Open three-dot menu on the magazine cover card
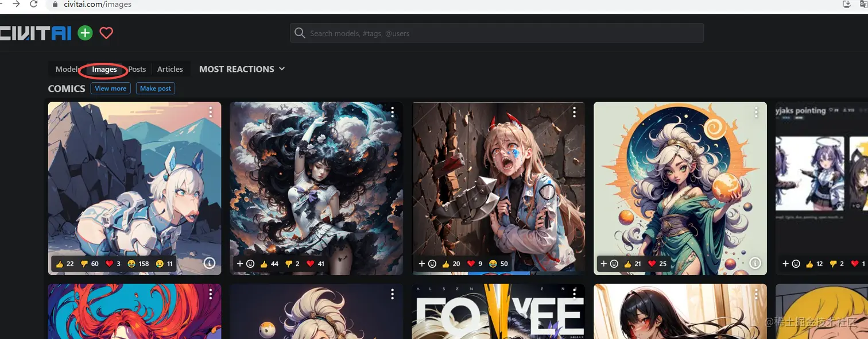Viewport: 868px width, 339px height. [574, 294]
